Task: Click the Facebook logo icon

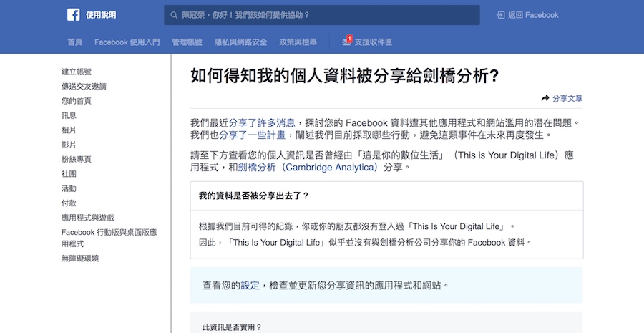Action: point(74,15)
